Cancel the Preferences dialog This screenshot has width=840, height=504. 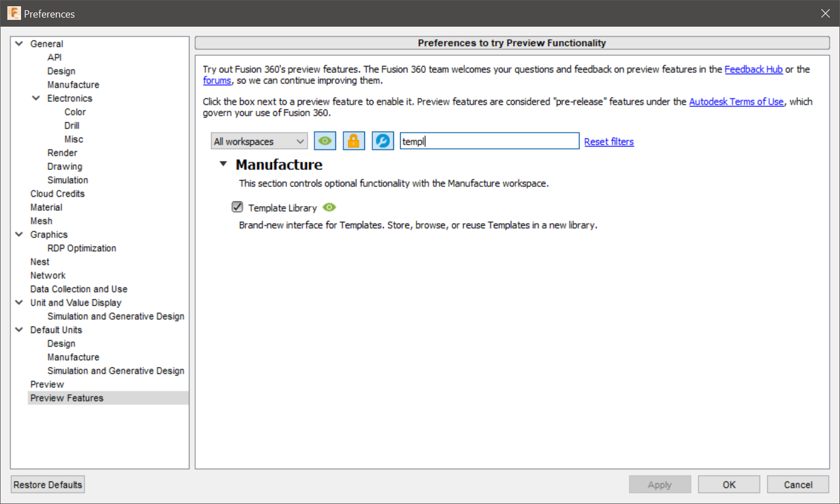click(798, 485)
